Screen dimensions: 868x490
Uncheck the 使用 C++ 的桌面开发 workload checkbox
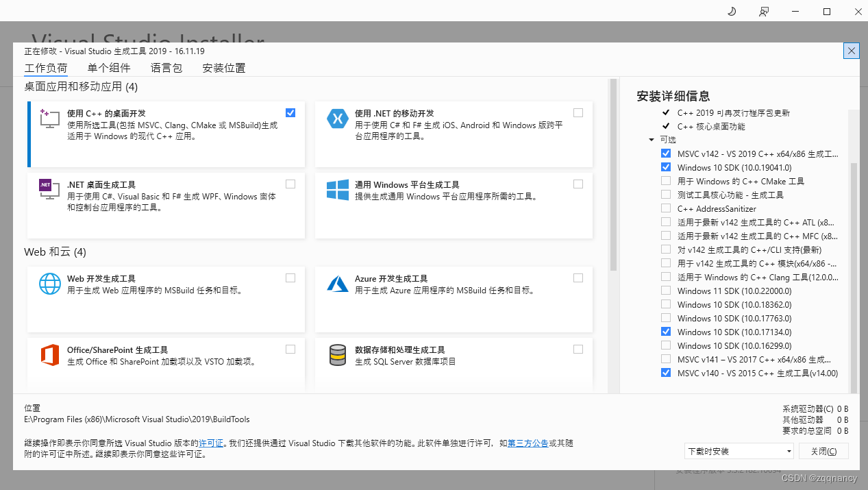pos(290,112)
